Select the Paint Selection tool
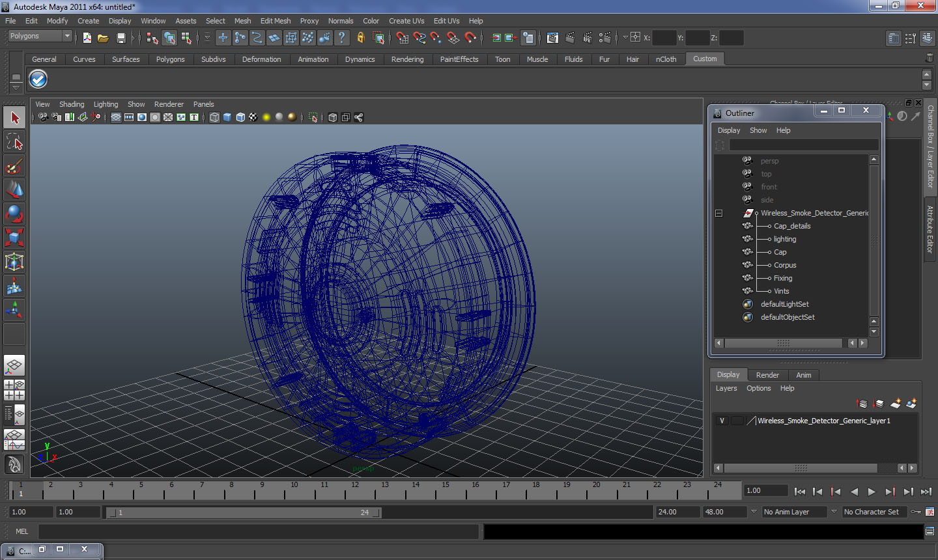This screenshot has height=560, width=938. click(x=14, y=166)
